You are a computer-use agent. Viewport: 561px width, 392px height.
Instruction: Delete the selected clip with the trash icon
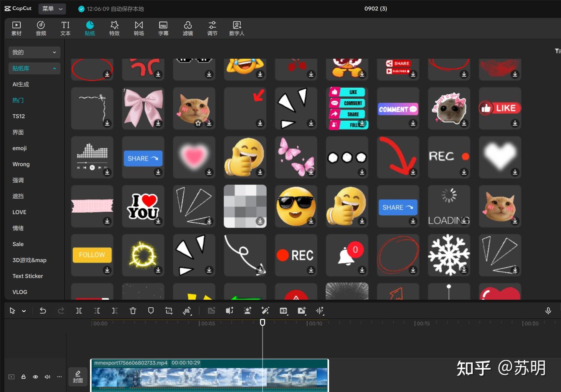[x=133, y=310]
